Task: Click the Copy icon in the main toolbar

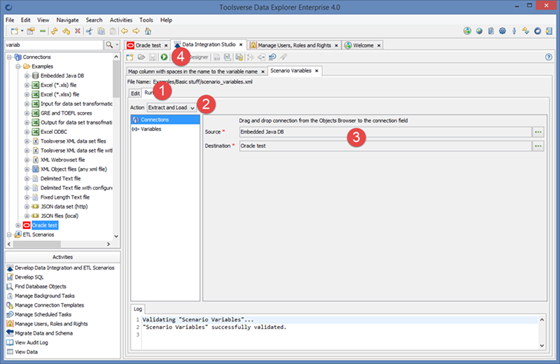Action: coord(101,31)
